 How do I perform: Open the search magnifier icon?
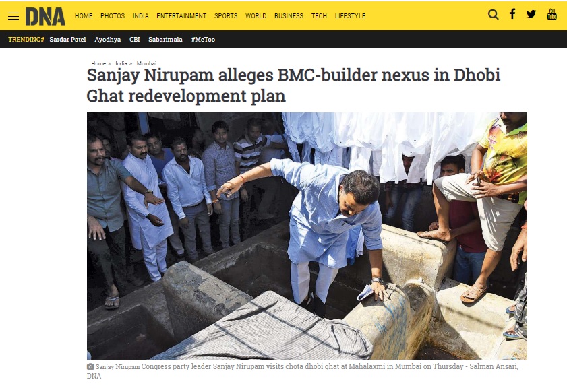tap(493, 14)
